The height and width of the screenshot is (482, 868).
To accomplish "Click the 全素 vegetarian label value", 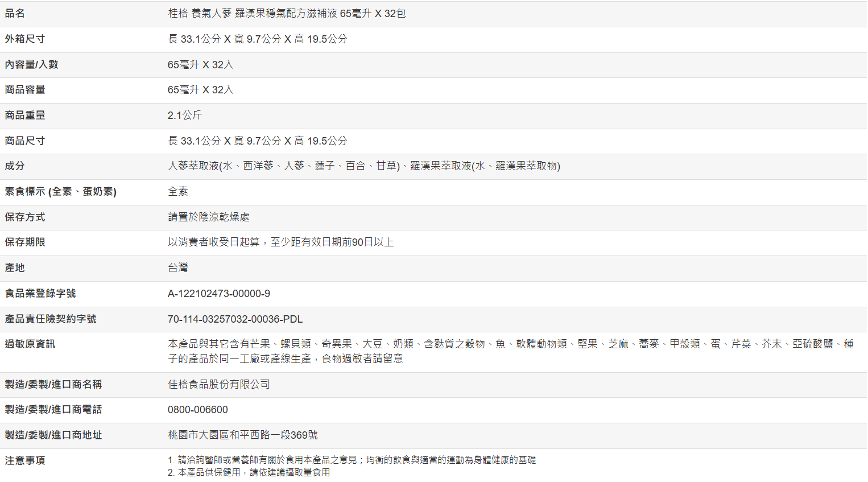I will click(x=178, y=192).
